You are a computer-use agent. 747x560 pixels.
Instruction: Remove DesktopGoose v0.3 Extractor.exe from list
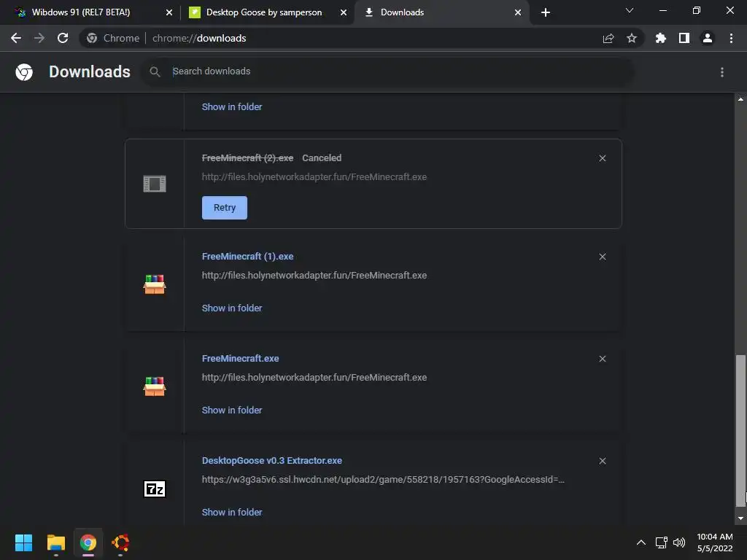[x=602, y=461]
